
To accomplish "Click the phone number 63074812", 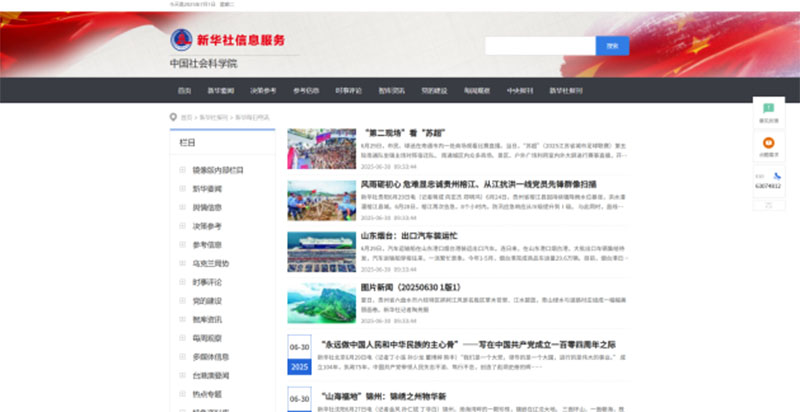I will click(x=768, y=186).
